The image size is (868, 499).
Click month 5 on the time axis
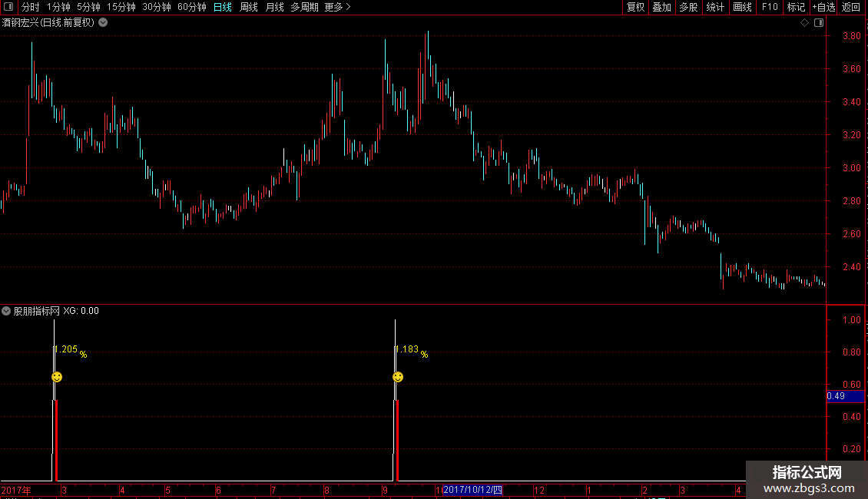(x=167, y=490)
